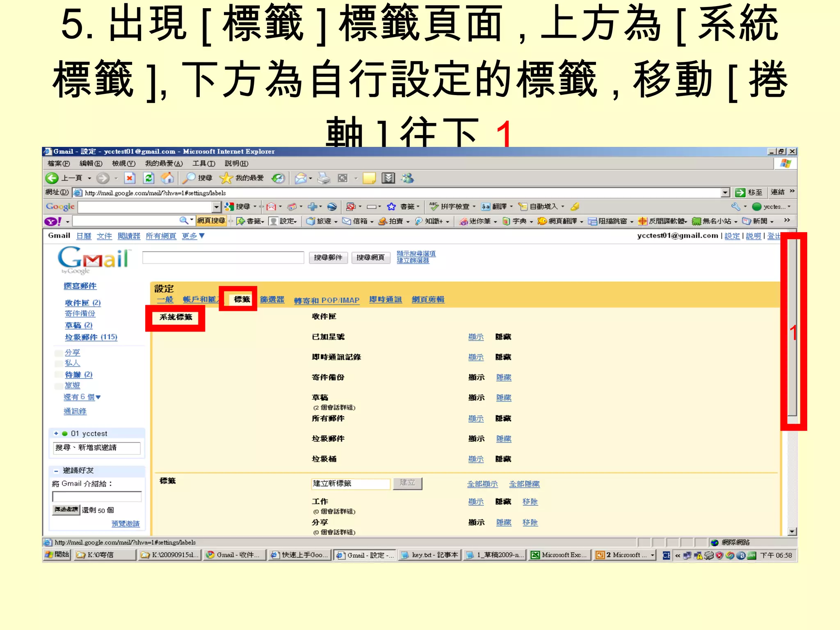Click the 翻譯 translate toolbar icon
This screenshot has height=630, width=840.
point(486,206)
